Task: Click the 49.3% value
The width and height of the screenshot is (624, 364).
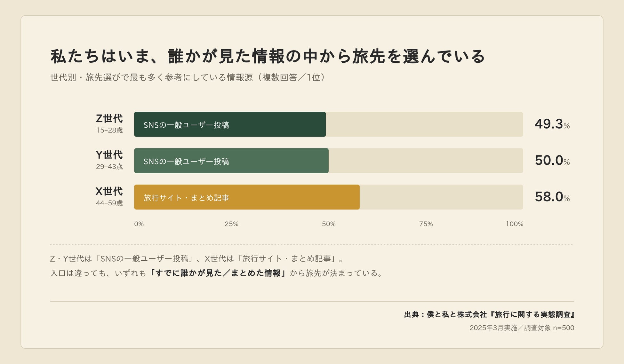Action: click(x=552, y=124)
